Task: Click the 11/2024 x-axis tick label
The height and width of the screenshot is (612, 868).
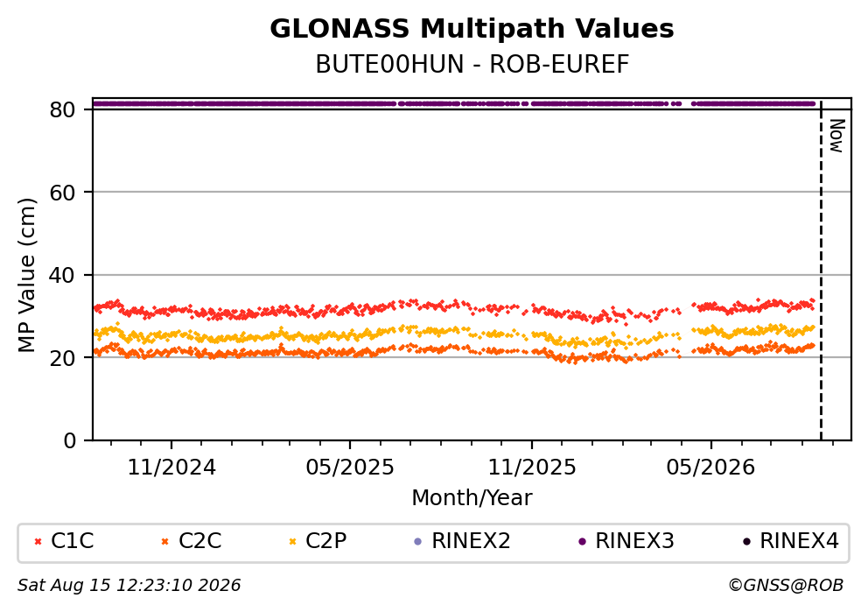Action: pos(171,468)
